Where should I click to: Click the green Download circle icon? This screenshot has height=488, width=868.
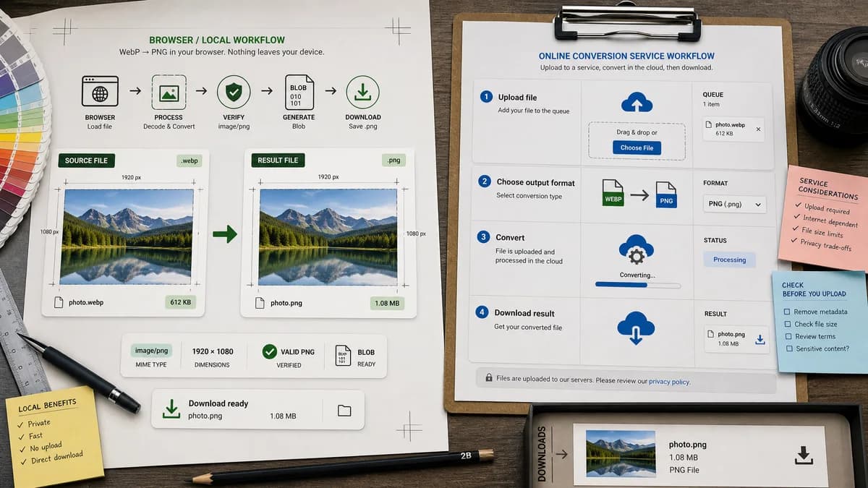[x=363, y=93]
